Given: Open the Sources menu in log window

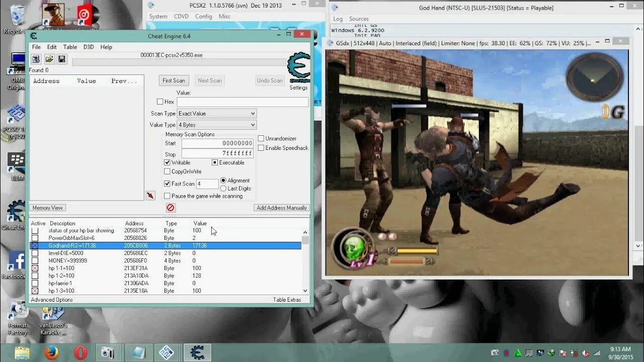Looking at the screenshot, I should 359,19.
